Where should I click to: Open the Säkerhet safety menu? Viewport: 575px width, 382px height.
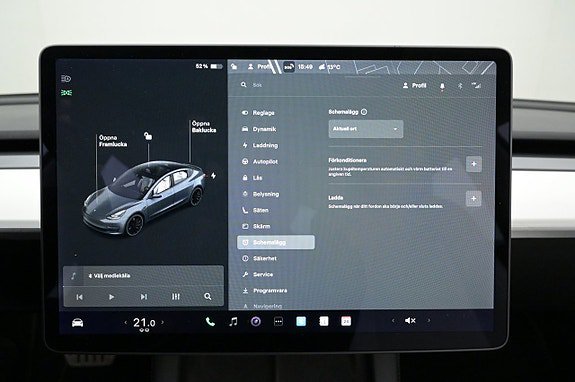pyautogui.click(x=259, y=258)
